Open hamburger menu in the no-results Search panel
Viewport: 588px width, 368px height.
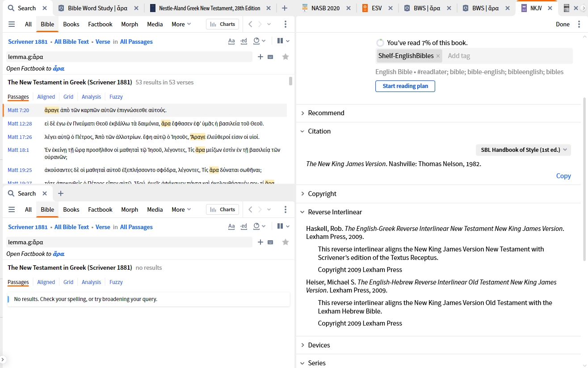coord(12,209)
